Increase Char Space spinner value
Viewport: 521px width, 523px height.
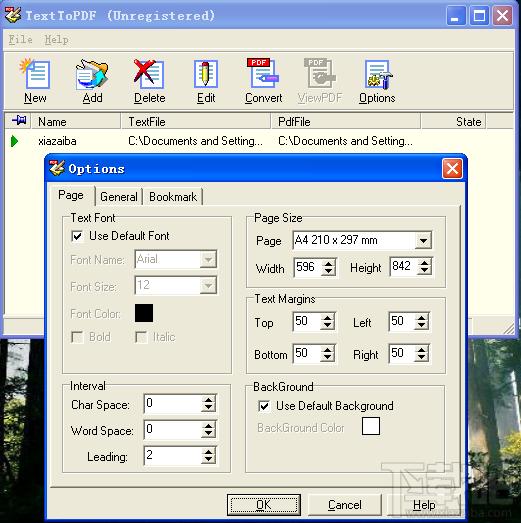pos(209,400)
